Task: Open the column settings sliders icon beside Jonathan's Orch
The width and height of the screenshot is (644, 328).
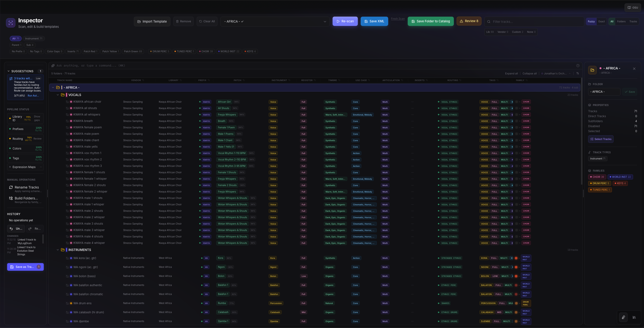Action: (577, 73)
